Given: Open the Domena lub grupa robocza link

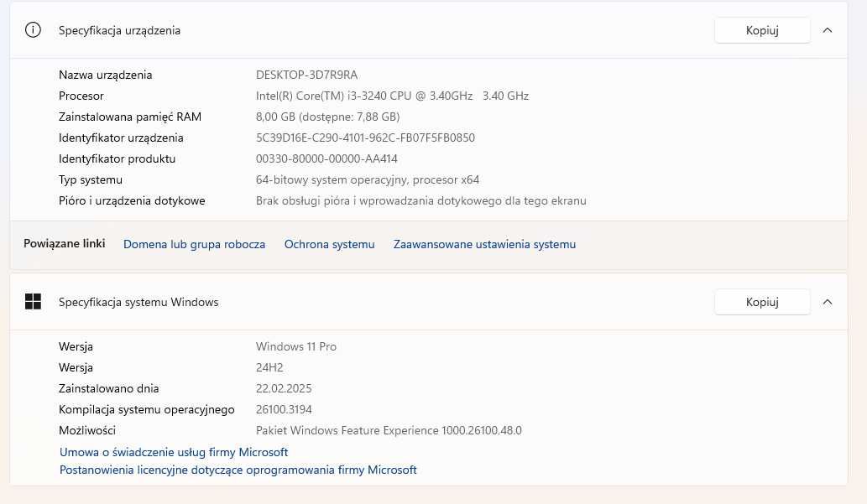Looking at the screenshot, I should (x=194, y=244).
